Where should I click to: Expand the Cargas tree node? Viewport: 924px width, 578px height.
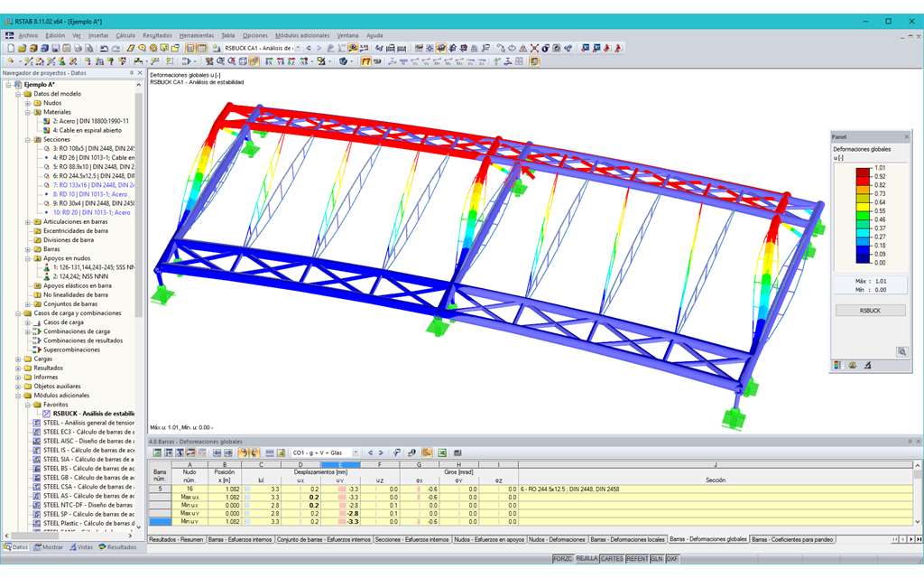[18, 359]
